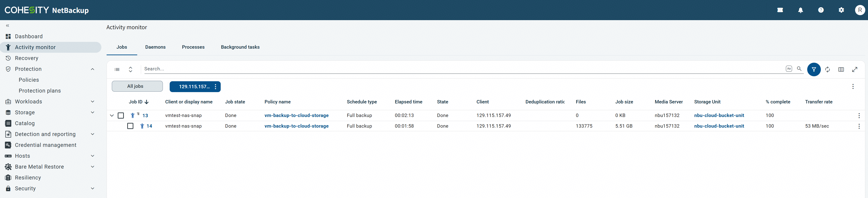Expand Detection and reporting section
The image size is (868, 198).
[x=92, y=134]
